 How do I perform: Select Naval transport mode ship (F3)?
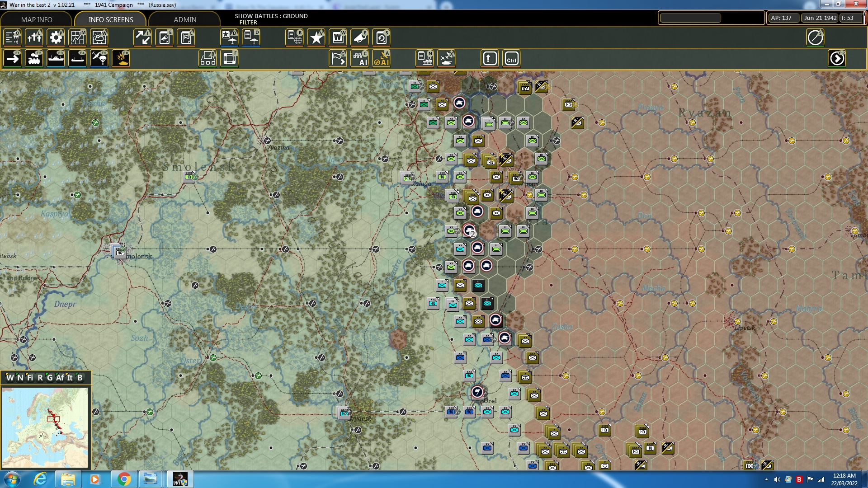(x=56, y=58)
